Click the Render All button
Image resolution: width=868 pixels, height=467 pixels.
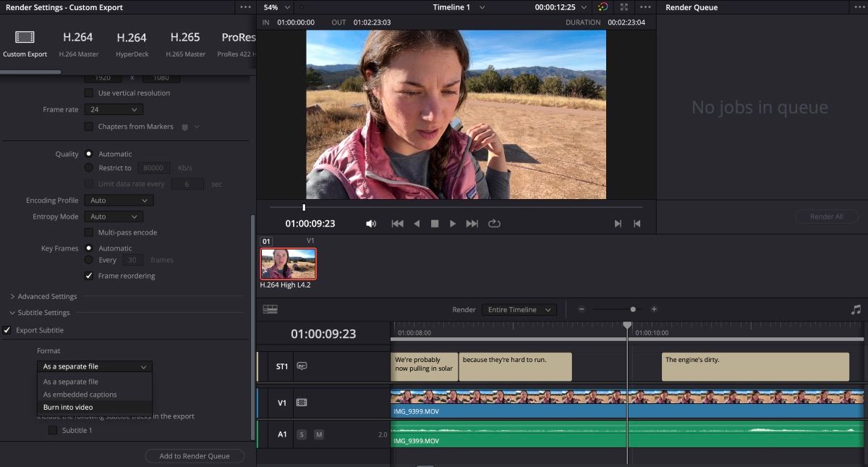click(x=826, y=216)
